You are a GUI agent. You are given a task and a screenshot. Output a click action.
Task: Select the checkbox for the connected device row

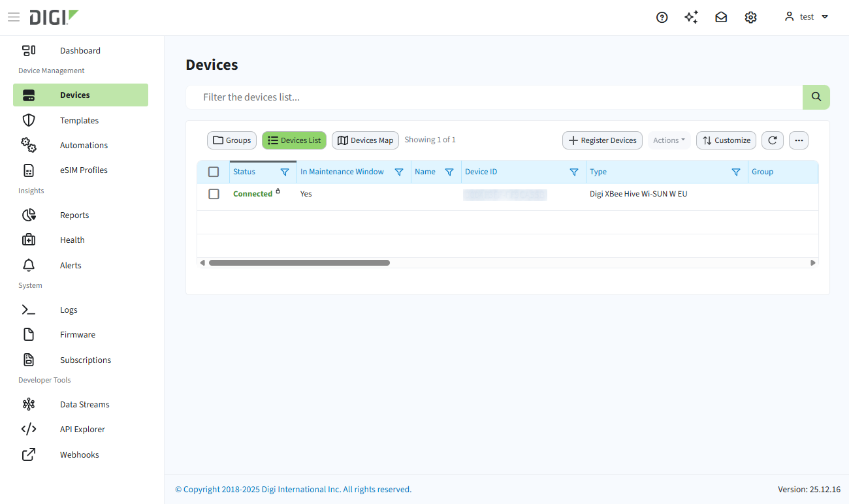pyautogui.click(x=214, y=193)
